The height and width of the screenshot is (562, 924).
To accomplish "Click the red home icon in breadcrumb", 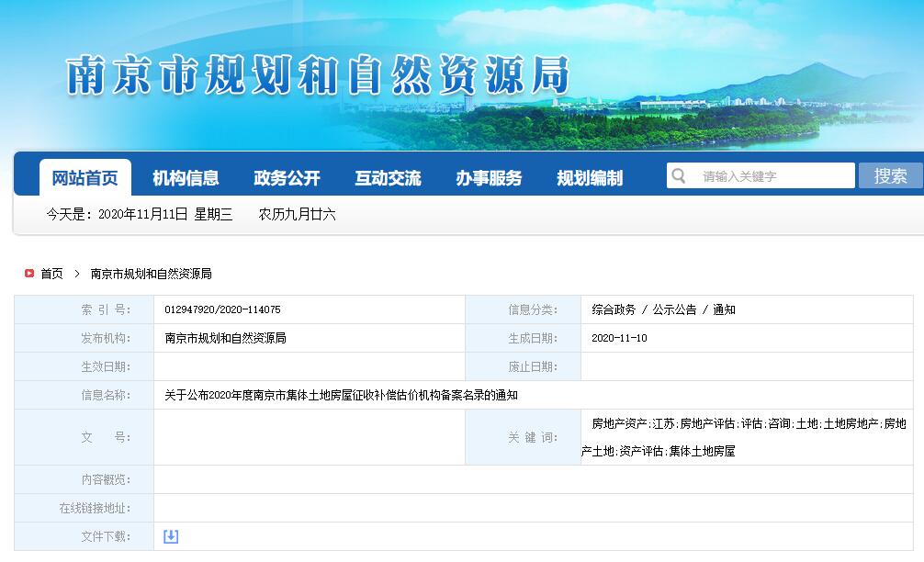I will (x=29, y=274).
